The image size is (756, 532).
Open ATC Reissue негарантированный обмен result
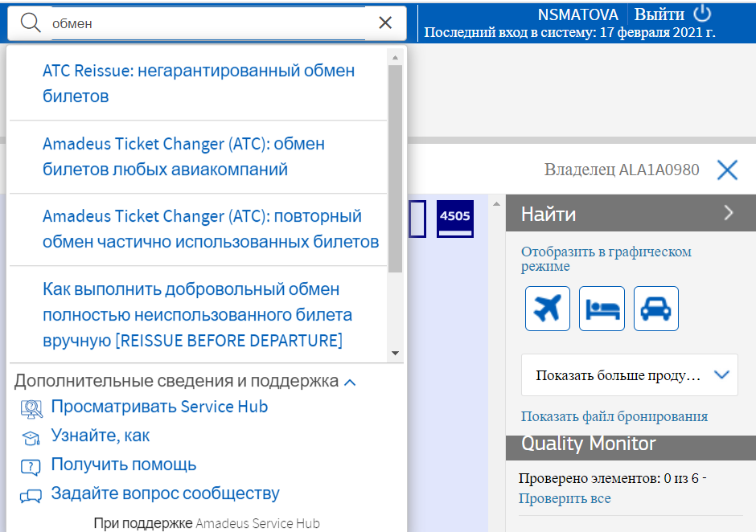(x=198, y=84)
